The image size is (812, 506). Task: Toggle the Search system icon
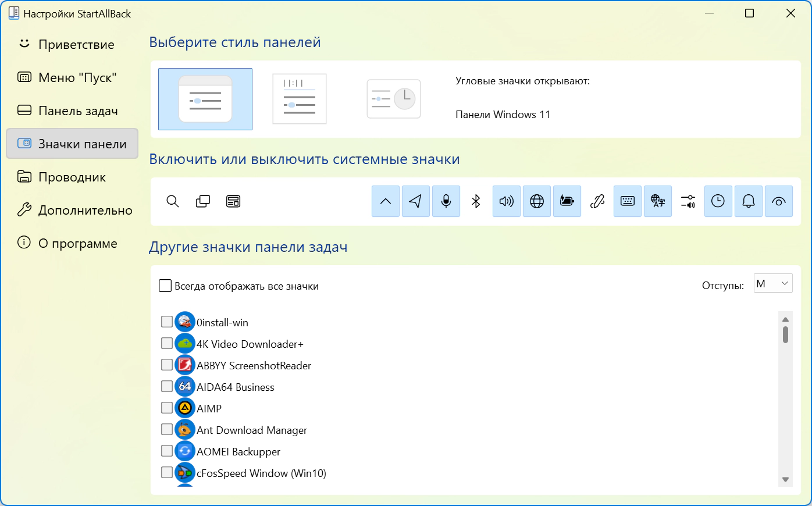pyautogui.click(x=173, y=201)
